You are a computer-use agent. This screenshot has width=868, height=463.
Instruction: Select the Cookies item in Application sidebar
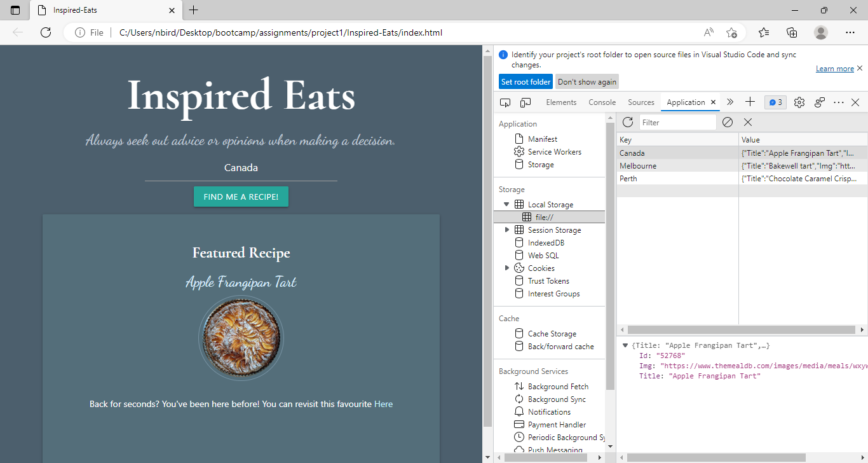coord(540,268)
